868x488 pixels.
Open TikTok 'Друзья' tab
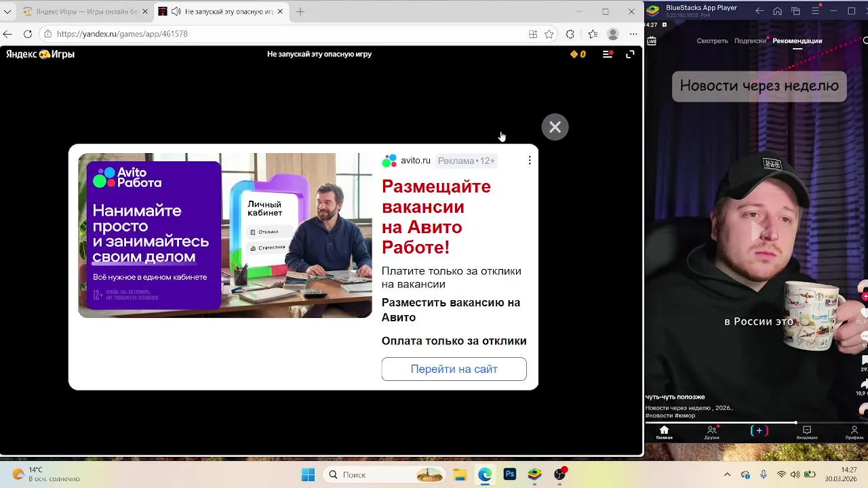711,432
